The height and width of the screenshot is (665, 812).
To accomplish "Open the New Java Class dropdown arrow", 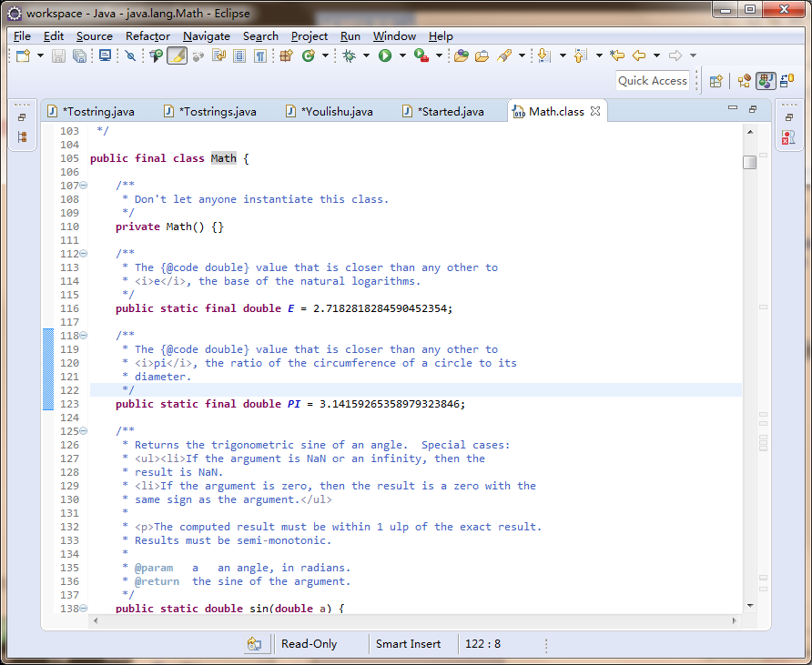I will click(325, 55).
